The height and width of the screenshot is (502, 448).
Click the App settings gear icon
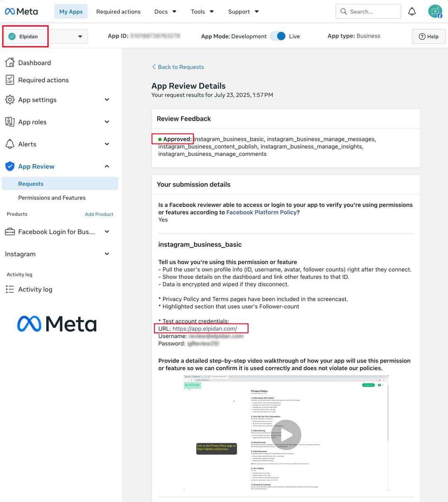(x=10, y=100)
